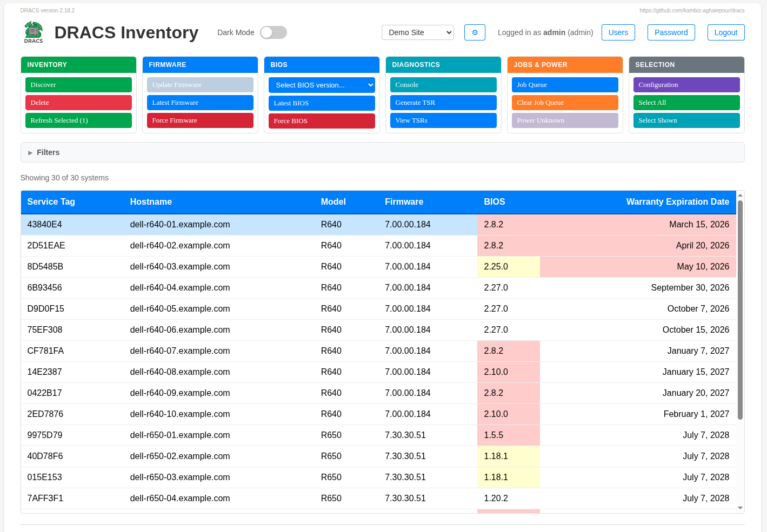Click Generate TSR
The image size is (767, 532).
coord(443,103)
